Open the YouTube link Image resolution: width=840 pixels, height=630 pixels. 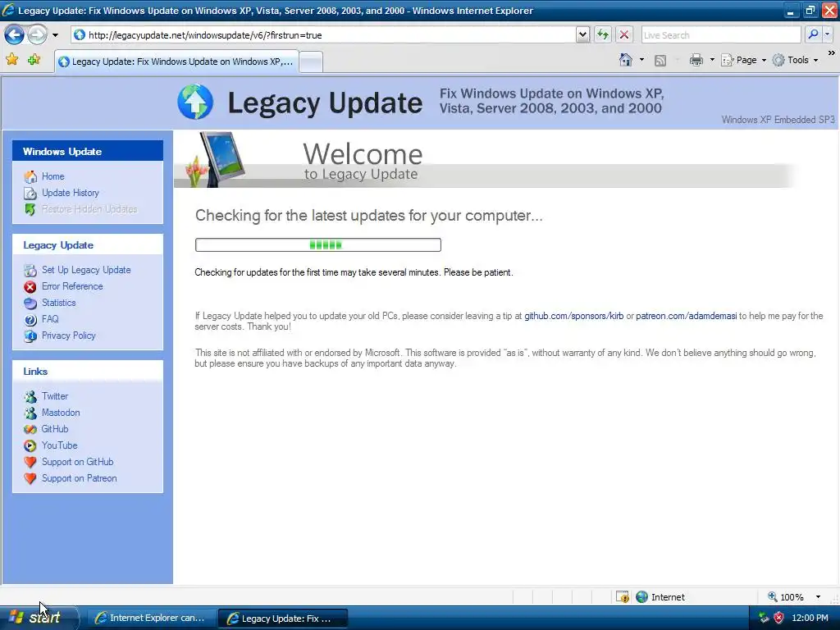59,445
